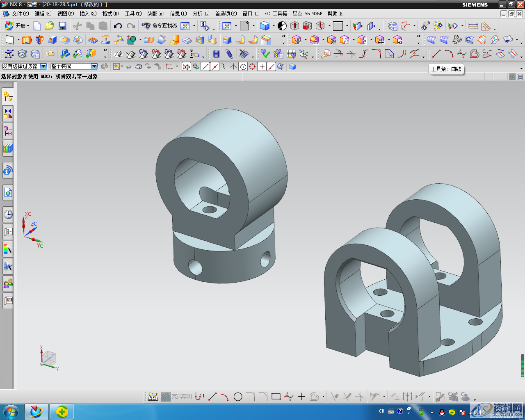Toggle the snap to end point option
Screen dimensions: 525x420
205,66
